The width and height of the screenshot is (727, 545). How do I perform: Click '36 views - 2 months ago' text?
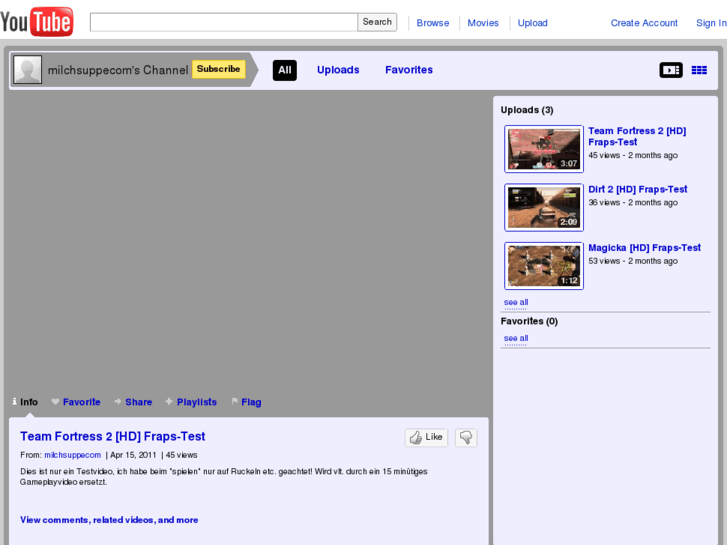click(633, 202)
